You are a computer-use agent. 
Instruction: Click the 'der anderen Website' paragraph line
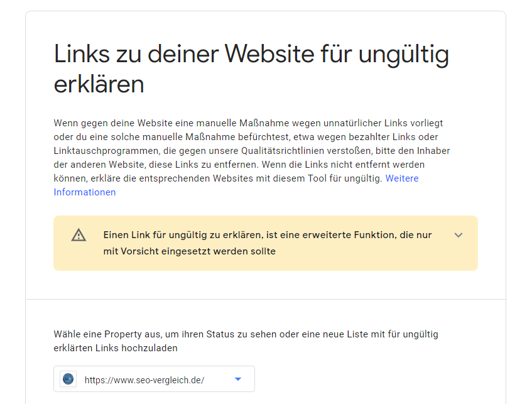pos(239,165)
